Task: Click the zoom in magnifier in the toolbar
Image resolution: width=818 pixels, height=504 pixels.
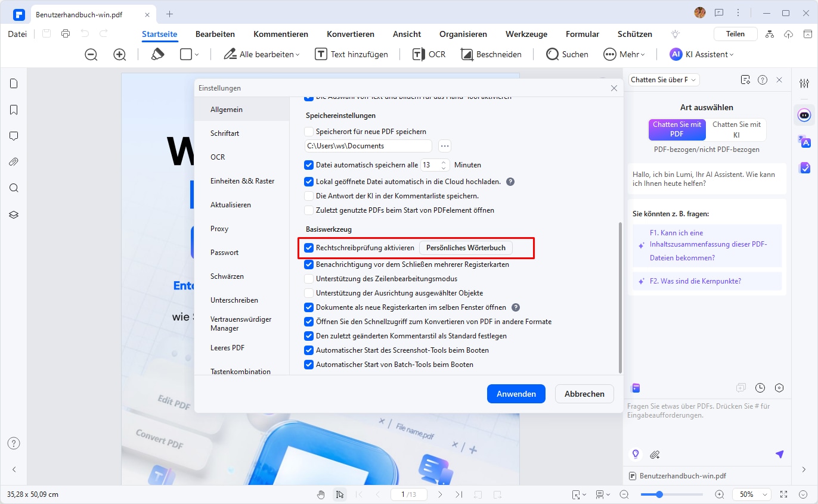Action: pyautogui.click(x=120, y=54)
